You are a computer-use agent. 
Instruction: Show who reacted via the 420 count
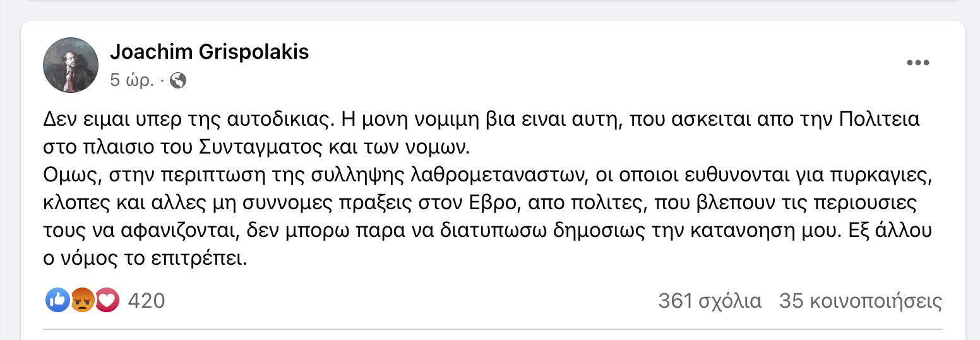tap(146, 301)
